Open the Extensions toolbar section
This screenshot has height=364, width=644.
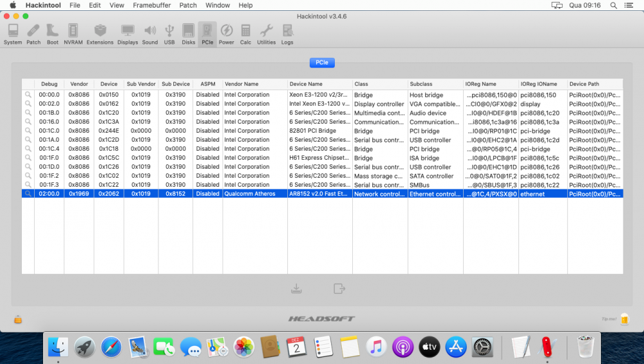point(100,35)
